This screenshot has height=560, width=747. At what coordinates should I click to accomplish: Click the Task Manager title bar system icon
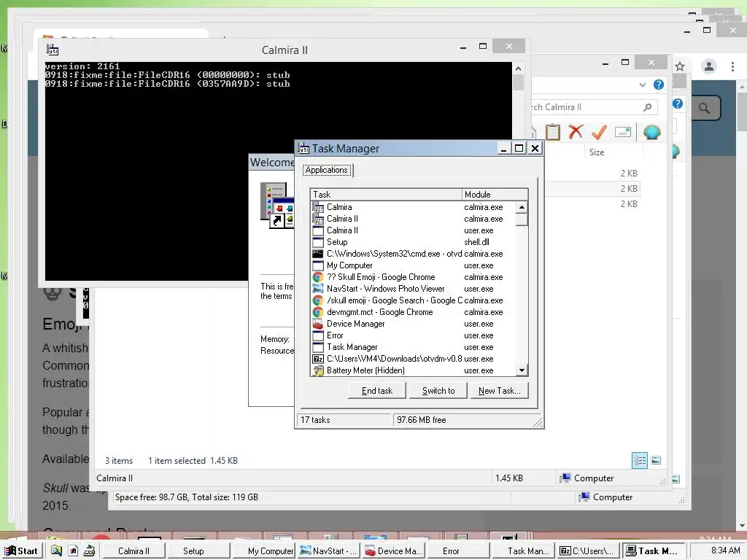point(303,148)
